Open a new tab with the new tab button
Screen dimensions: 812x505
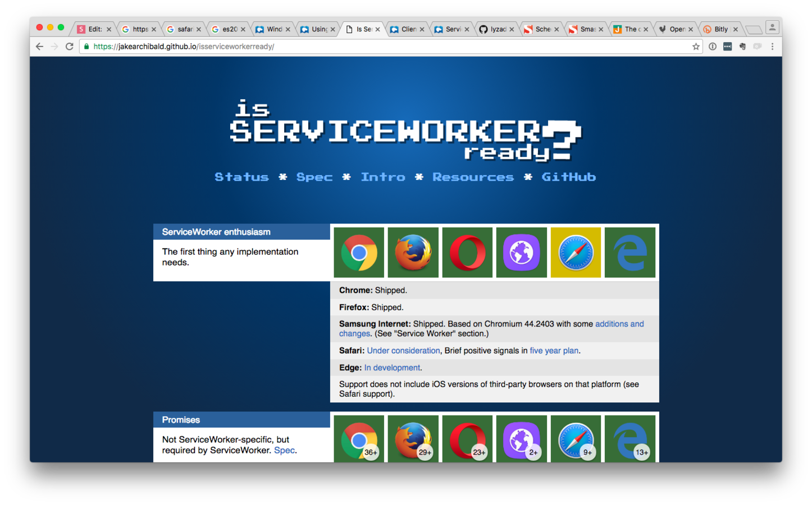754,30
